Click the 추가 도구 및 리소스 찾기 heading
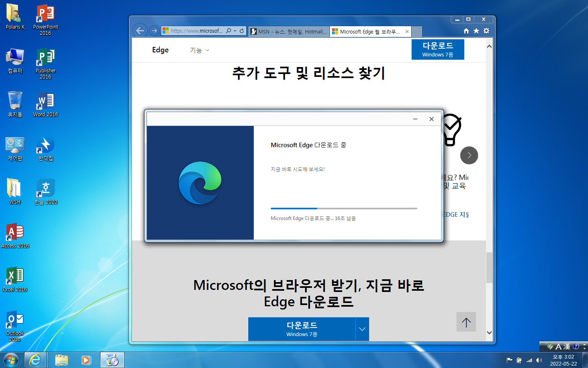Image resolution: width=588 pixels, height=368 pixels. [x=309, y=73]
